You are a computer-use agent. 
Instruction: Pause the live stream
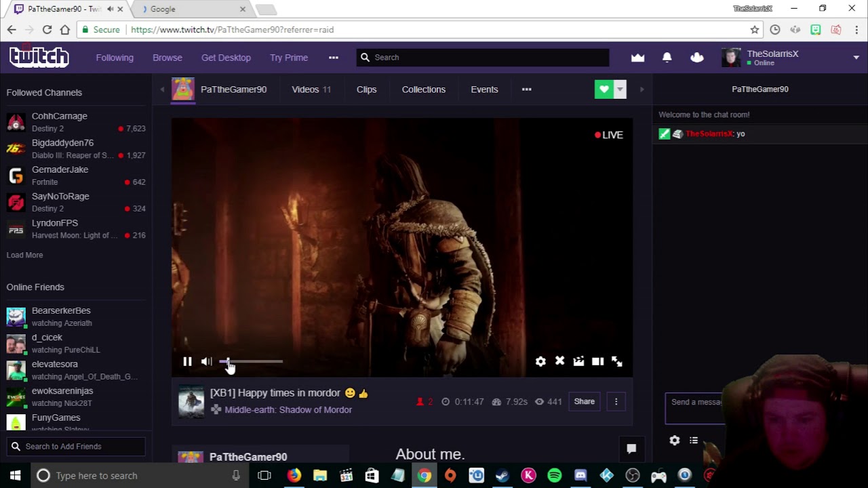[187, 362]
